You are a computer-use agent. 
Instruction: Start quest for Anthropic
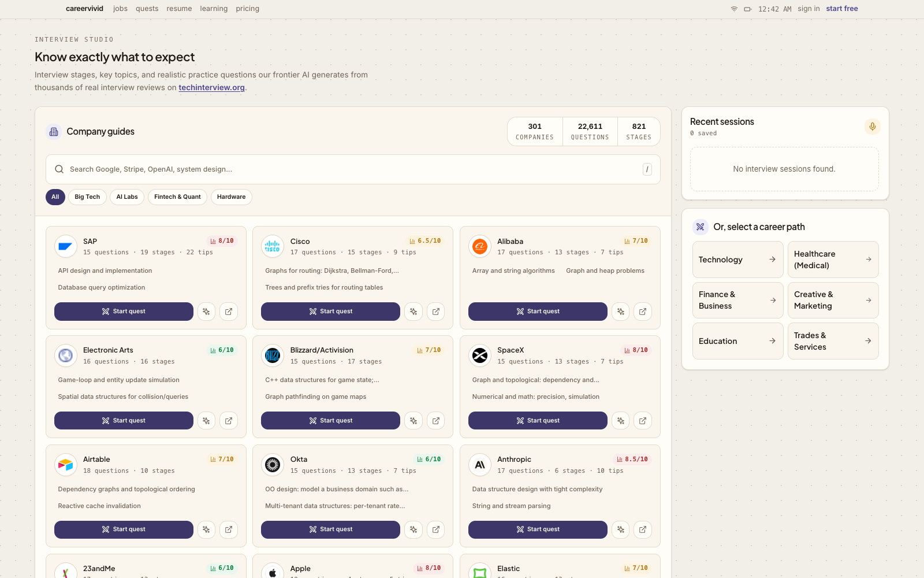[x=538, y=529]
